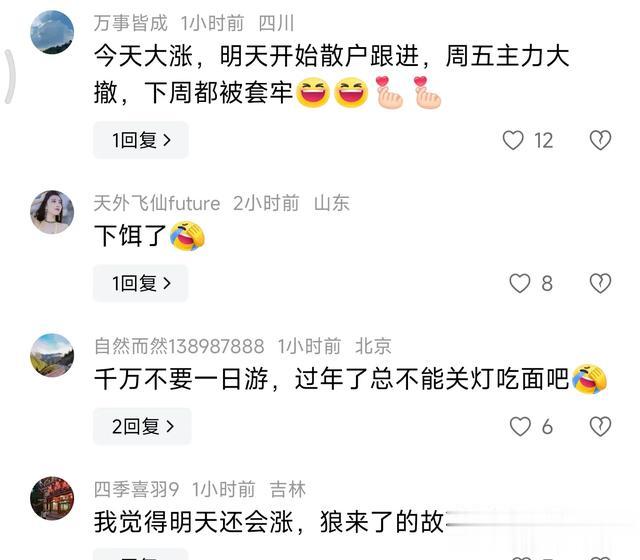
Task: Open username 天外飞仙future
Action: (157, 203)
